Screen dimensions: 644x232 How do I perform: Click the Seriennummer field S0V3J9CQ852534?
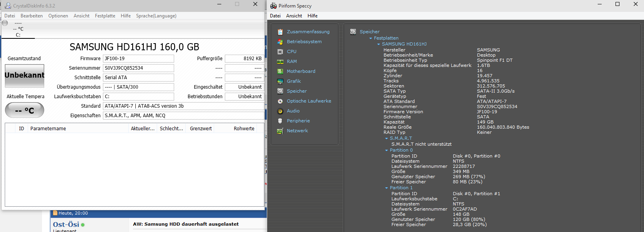[139, 68]
